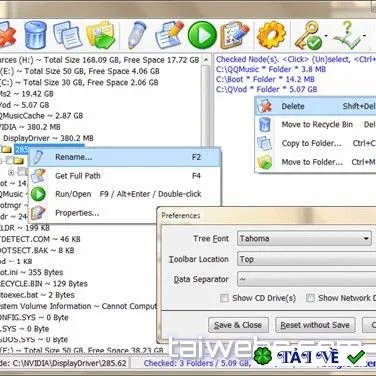Image resolution: width=376 pixels, height=376 pixels.
Task: Click the Rename pencil toolbar icon
Action: [137, 35]
